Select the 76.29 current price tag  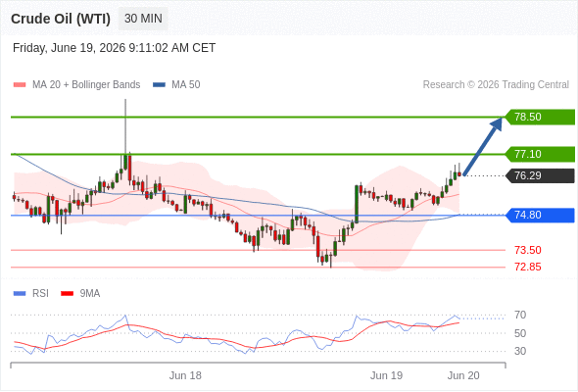coord(540,175)
